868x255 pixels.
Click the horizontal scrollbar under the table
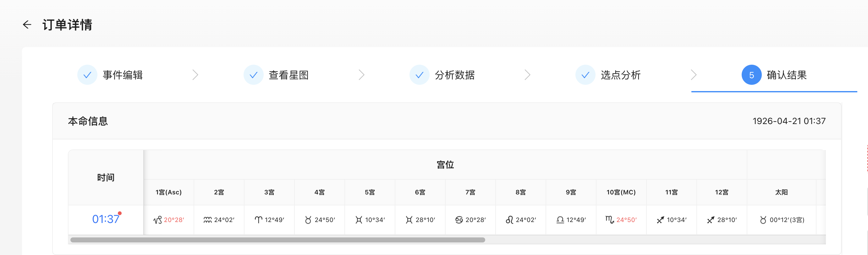click(x=277, y=240)
